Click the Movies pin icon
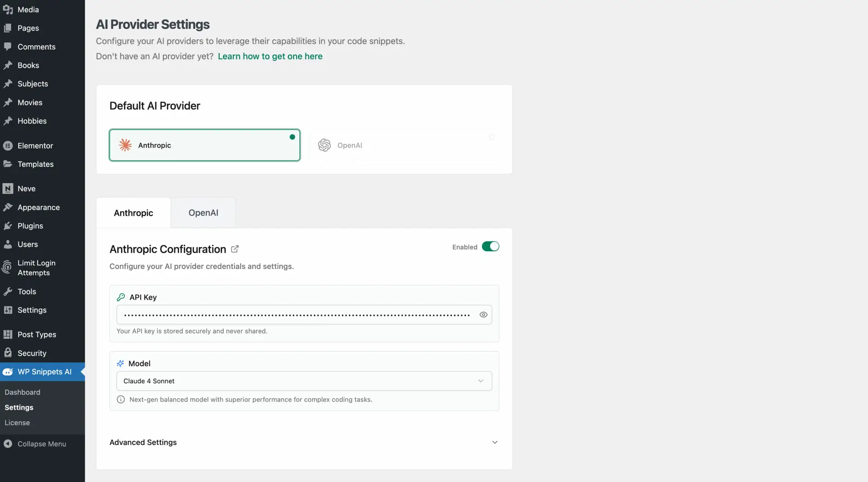Viewport: 868px width, 482px height. tap(8, 103)
